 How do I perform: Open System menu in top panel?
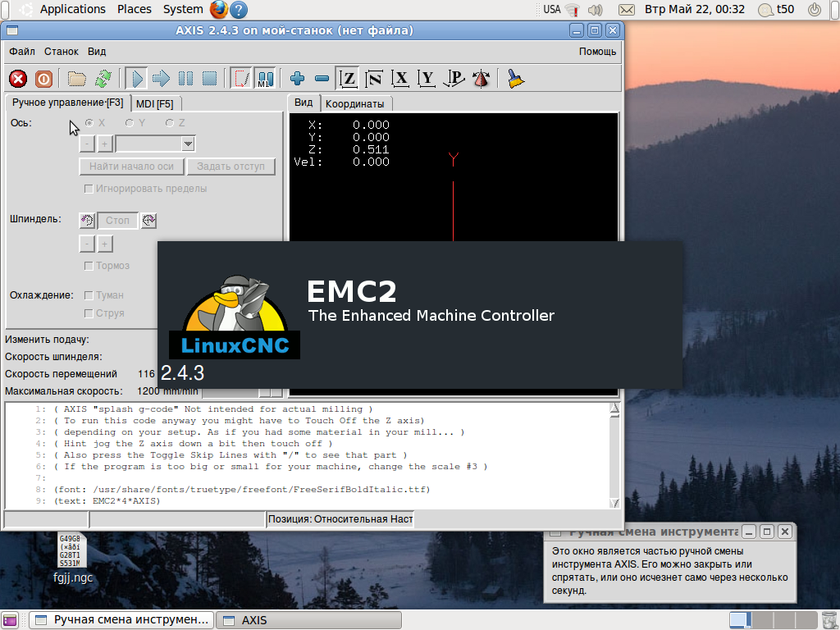[x=183, y=9]
